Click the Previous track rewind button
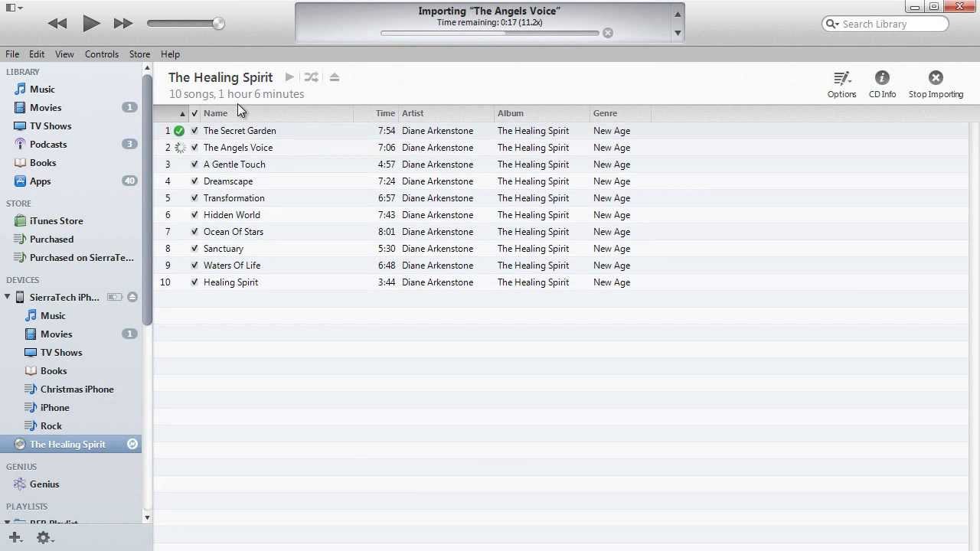The image size is (980, 551). point(57,24)
